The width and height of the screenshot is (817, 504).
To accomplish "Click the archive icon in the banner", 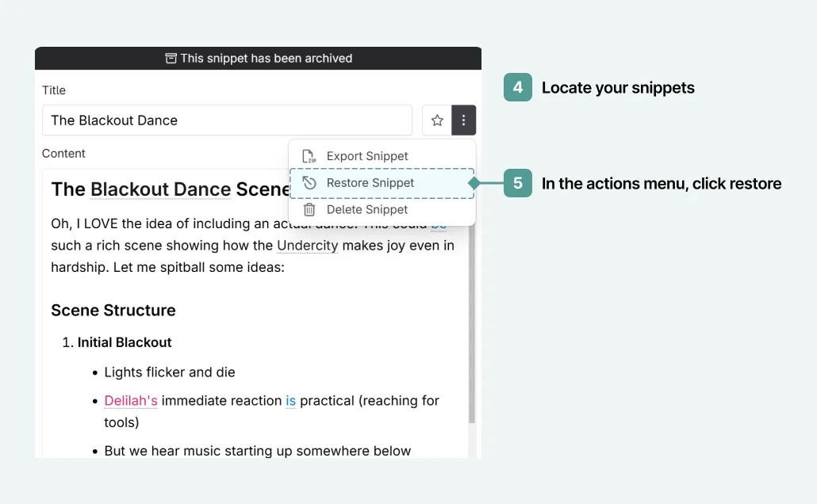I will (x=171, y=58).
